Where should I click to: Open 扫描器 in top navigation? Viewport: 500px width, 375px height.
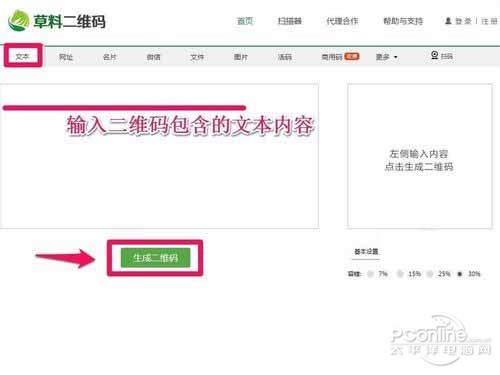(x=290, y=21)
